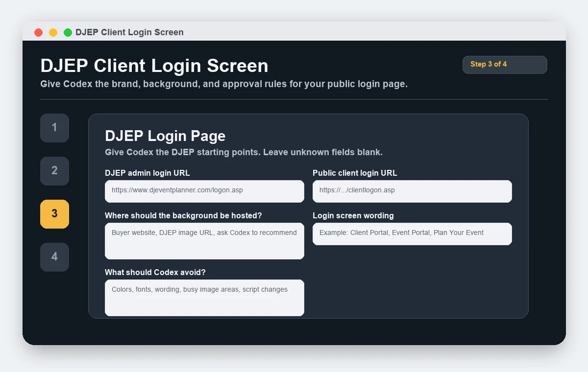Click 'Where should the background be hosted?' label
588x372 pixels.
(183, 215)
